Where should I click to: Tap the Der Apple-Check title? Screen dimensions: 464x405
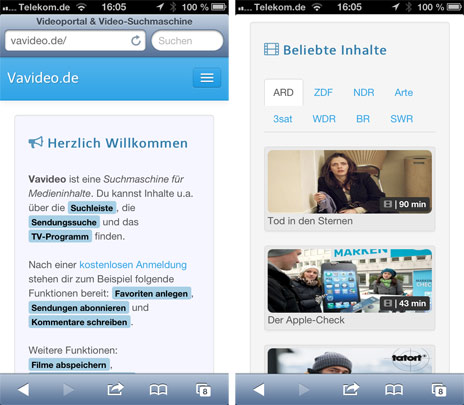tap(306, 320)
